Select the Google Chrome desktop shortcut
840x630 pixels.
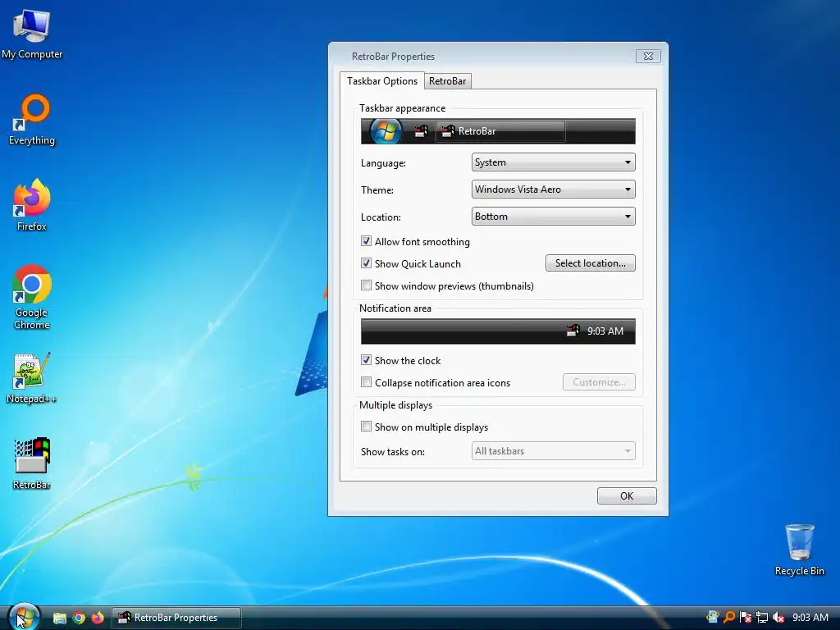tap(32, 297)
